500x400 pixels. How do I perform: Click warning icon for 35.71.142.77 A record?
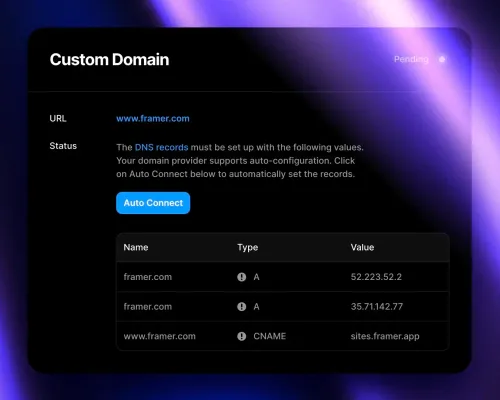coord(242,307)
